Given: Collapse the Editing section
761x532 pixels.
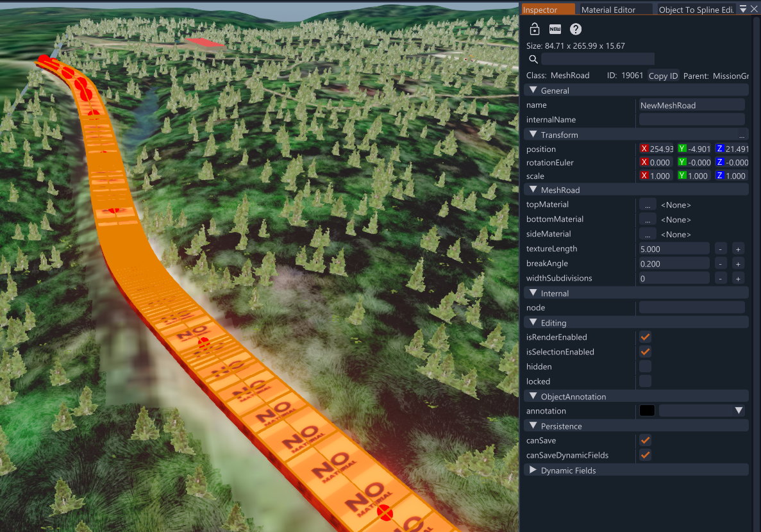Looking at the screenshot, I should [533, 323].
